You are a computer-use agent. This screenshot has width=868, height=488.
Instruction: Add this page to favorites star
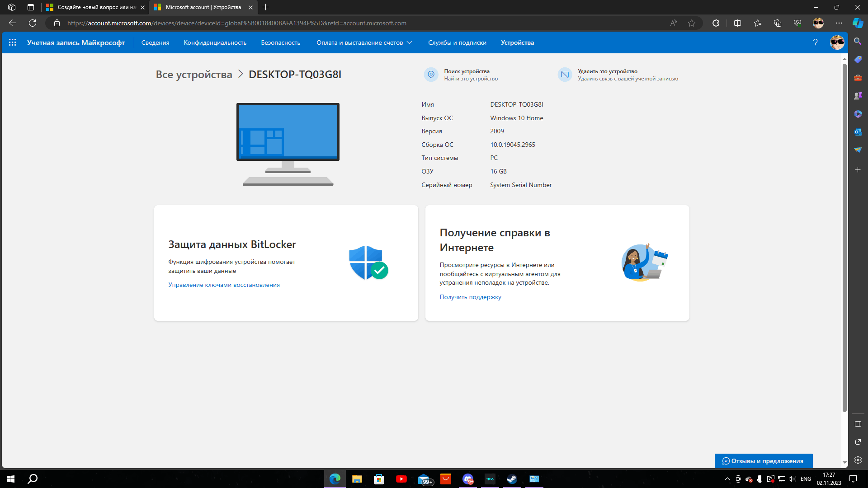point(692,23)
